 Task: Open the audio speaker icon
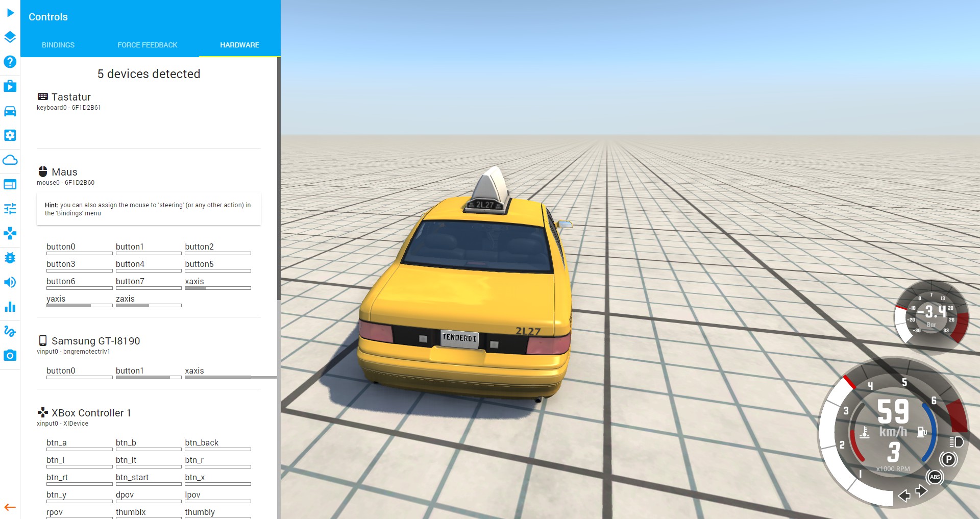pyautogui.click(x=10, y=282)
